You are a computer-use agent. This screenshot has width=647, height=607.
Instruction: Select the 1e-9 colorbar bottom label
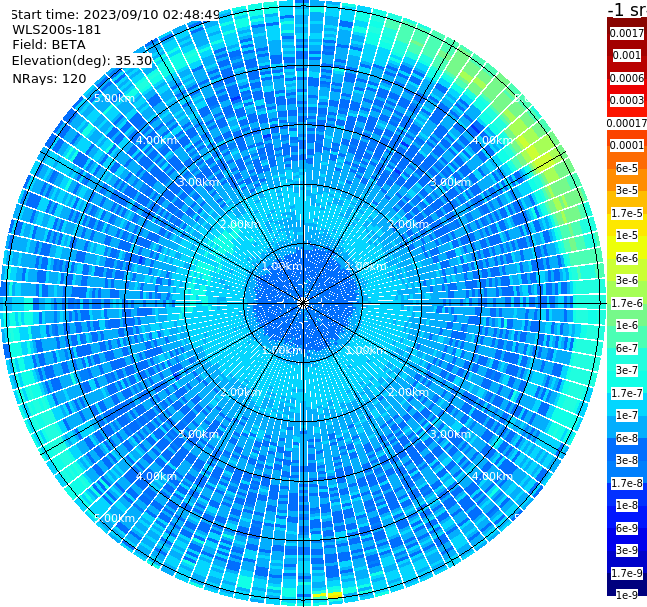click(627, 595)
